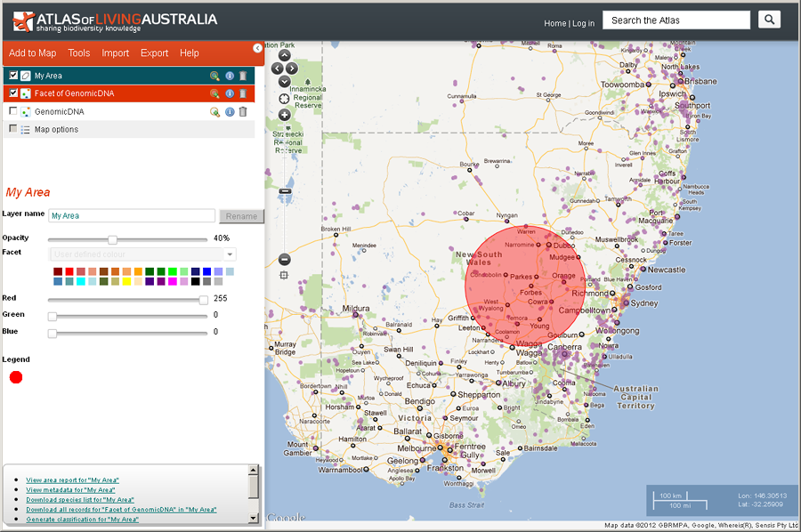Delete the GenomicDNA layer
The width and height of the screenshot is (801, 532).
tap(243, 112)
